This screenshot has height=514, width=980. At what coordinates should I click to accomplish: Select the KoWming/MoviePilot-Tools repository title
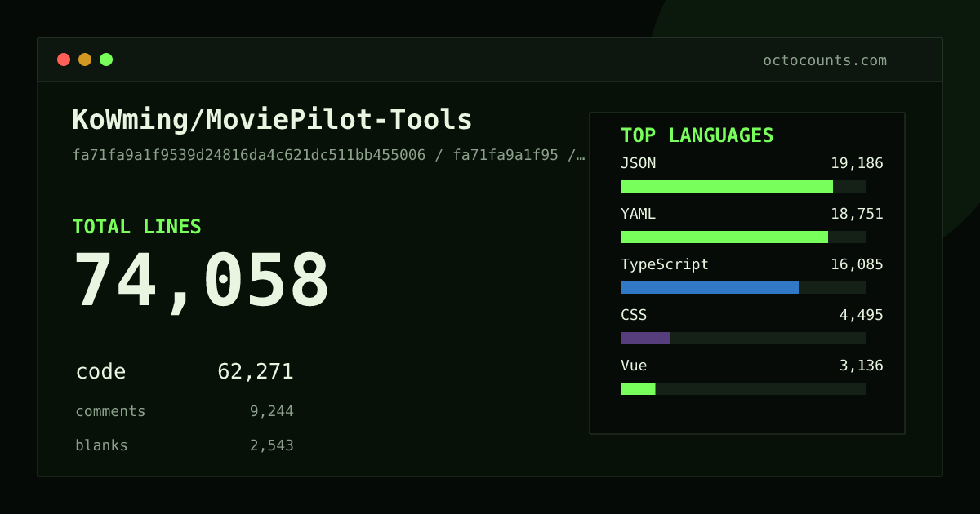272,120
